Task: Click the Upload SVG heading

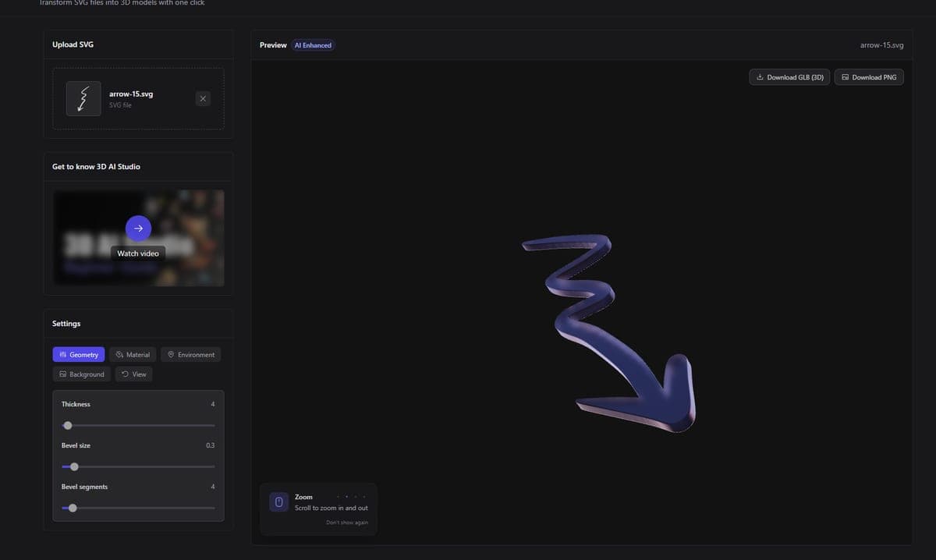Action: click(73, 44)
